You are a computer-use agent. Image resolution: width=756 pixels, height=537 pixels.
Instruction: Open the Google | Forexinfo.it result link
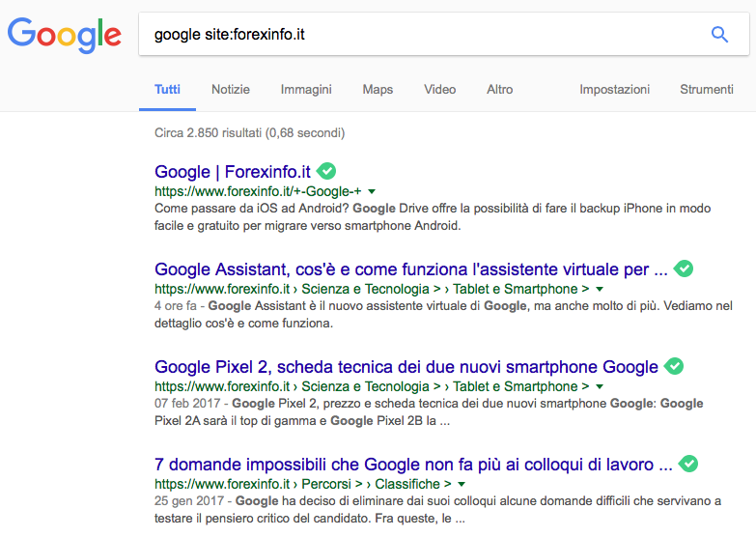tap(233, 172)
